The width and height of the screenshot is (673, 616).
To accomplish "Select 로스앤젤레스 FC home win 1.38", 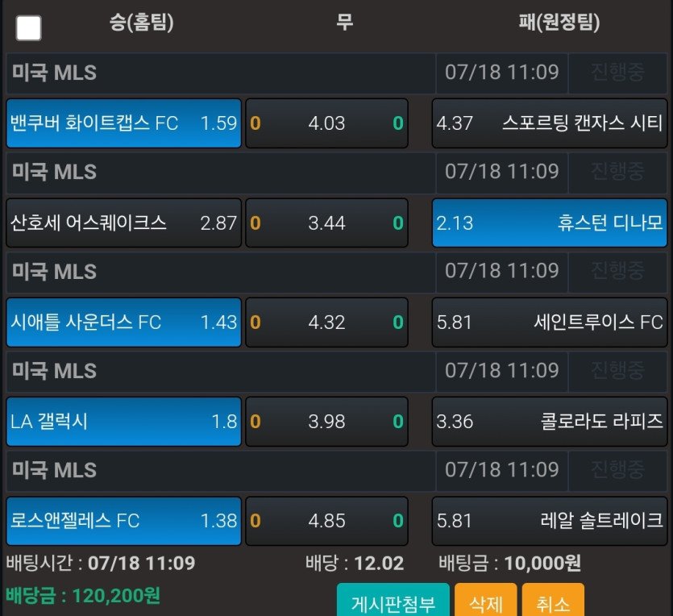I will (124, 521).
